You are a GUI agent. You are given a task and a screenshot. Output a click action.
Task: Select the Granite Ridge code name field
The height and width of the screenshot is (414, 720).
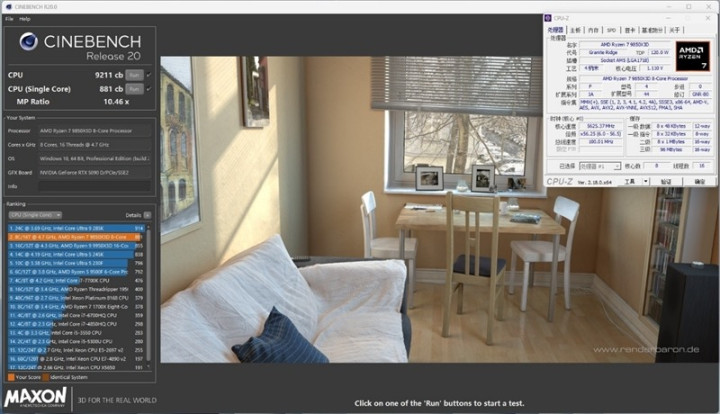(603, 52)
